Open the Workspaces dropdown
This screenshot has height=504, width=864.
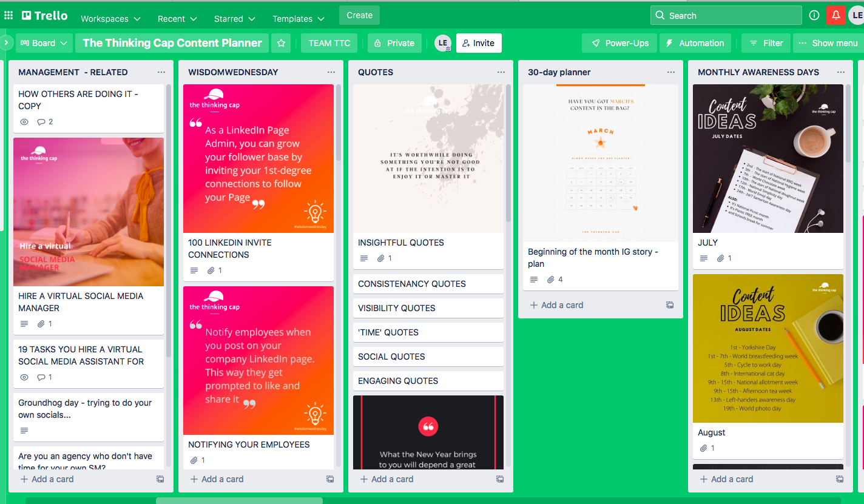110,19
